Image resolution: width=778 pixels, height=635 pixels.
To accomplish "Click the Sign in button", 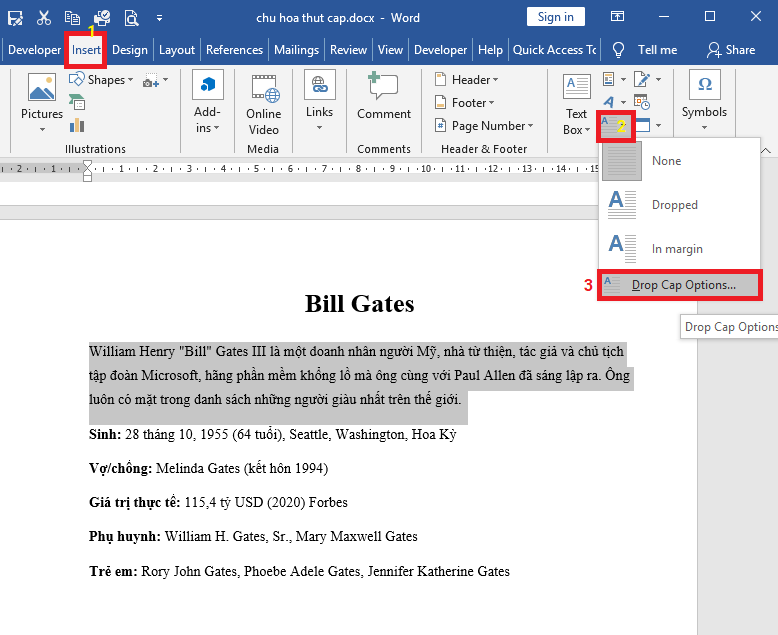I will tap(556, 17).
